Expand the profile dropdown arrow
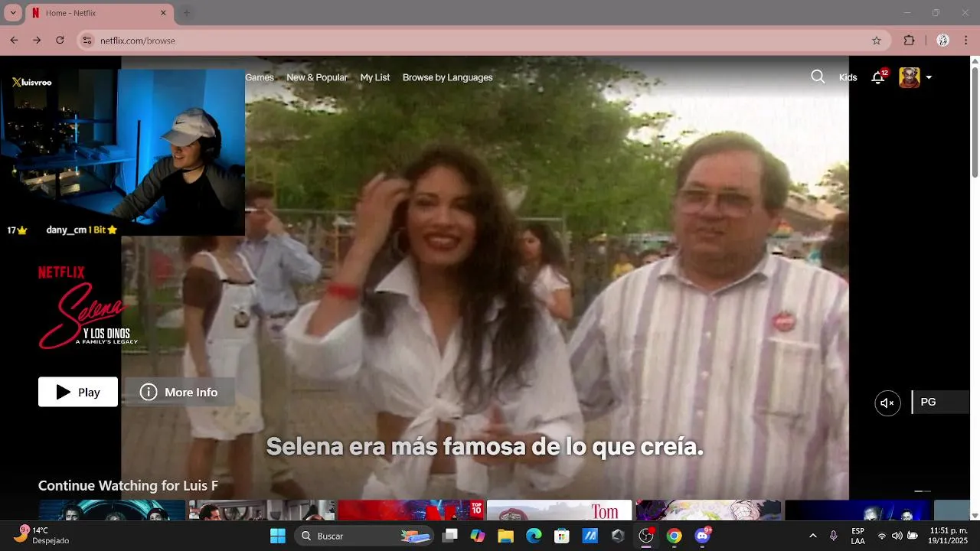The width and height of the screenshot is (980, 551). (929, 77)
